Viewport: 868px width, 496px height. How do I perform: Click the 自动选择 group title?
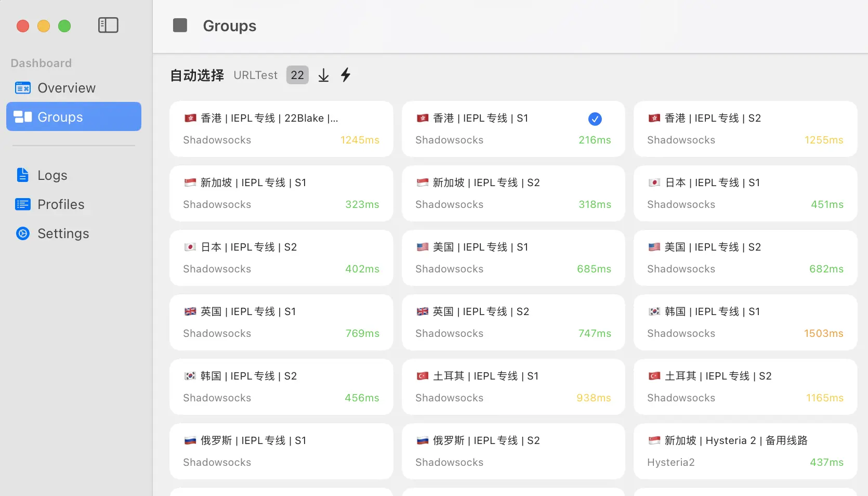197,75
